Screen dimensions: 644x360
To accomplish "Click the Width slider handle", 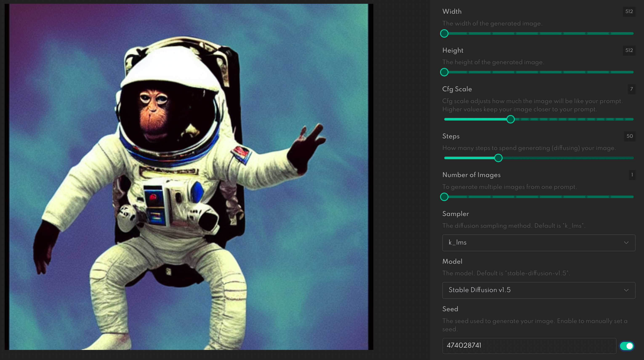I will tap(444, 33).
